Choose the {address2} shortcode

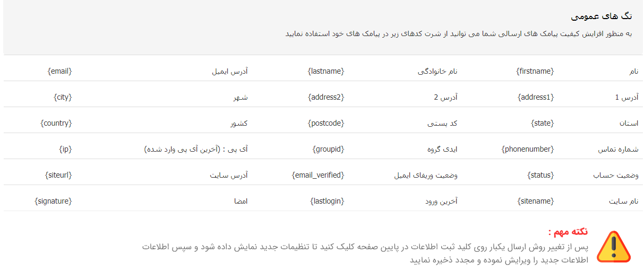tap(326, 97)
